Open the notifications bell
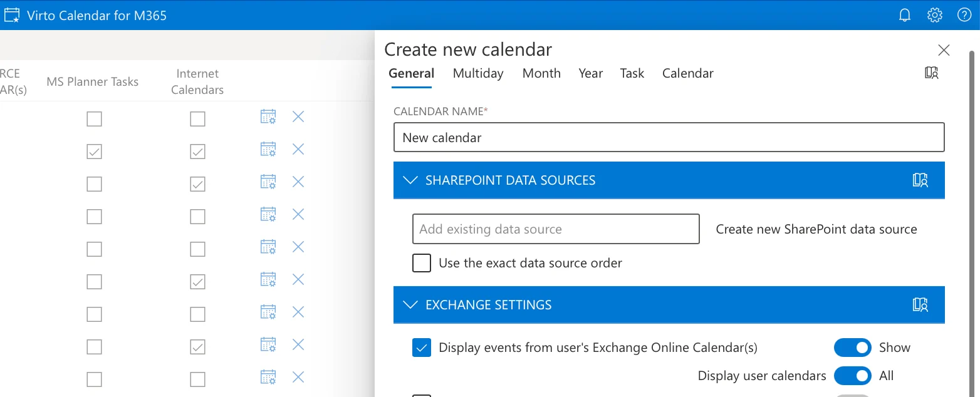The image size is (980, 397). (x=905, y=15)
